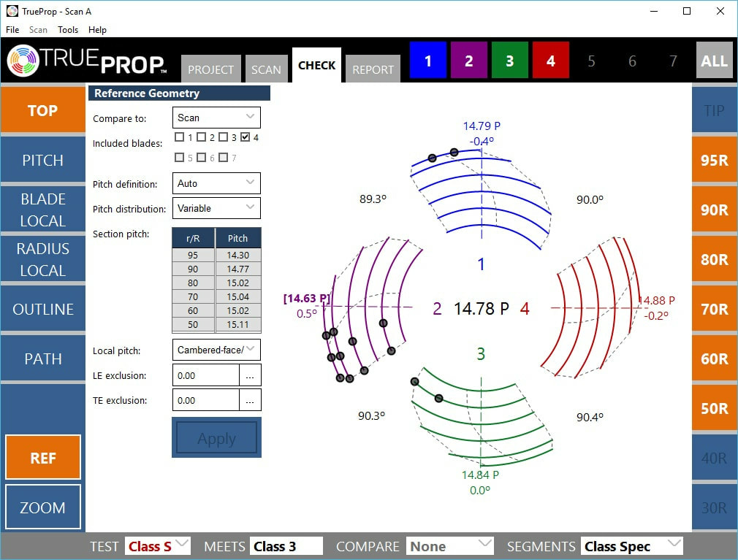The width and height of the screenshot is (738, 560).
Task: Open the OUTLINE view
Action: click(43, 310)
